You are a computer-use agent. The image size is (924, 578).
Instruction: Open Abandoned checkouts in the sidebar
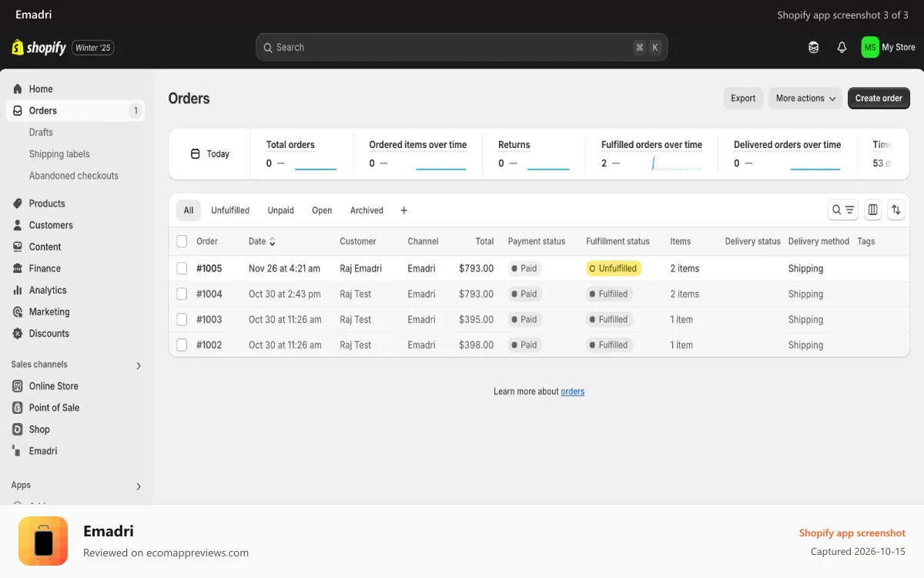tap(74, 176)
